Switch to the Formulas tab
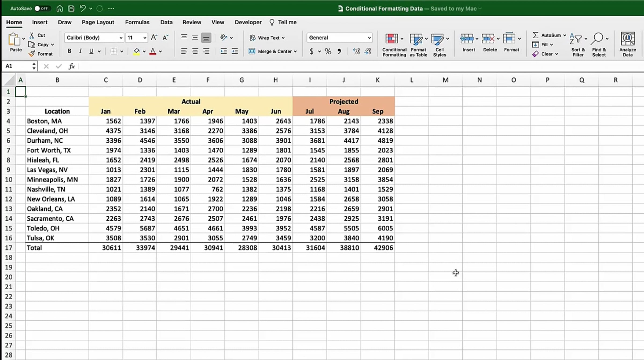 point(137,22)
